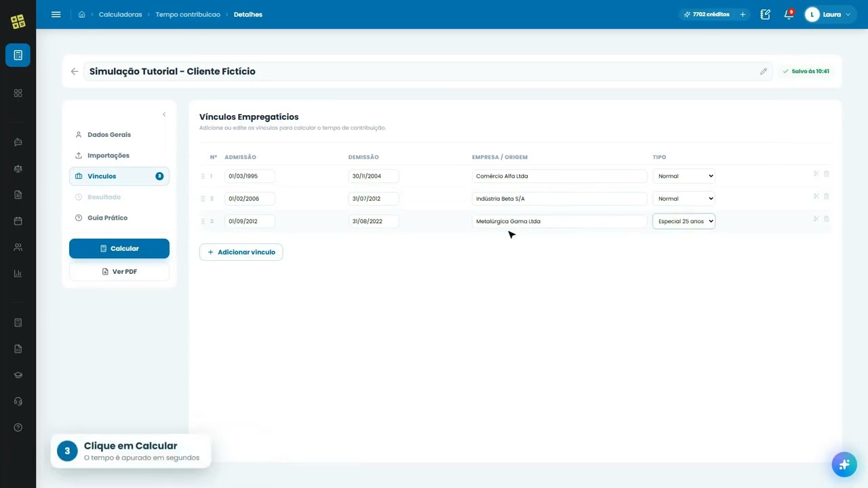This screenshot has height=488, width=868.
Task: Click the Calcular button
Action: pyautogui.click(x=119, y=249)
